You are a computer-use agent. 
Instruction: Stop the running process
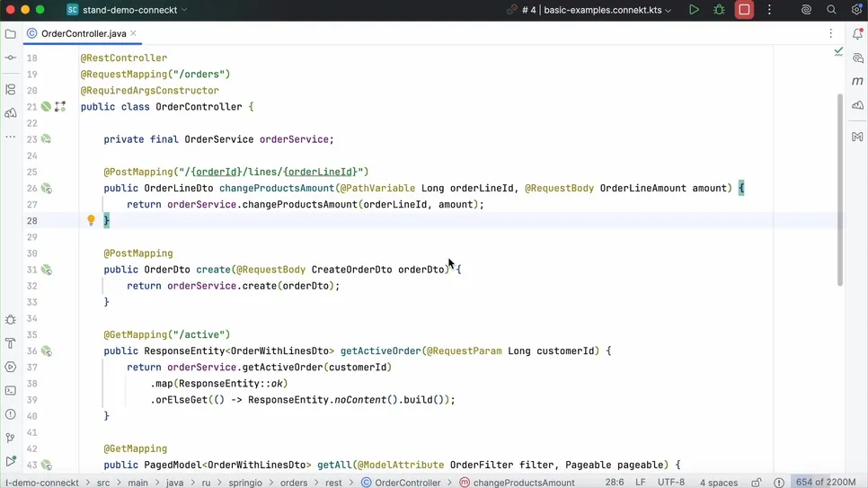coord(744,10)
